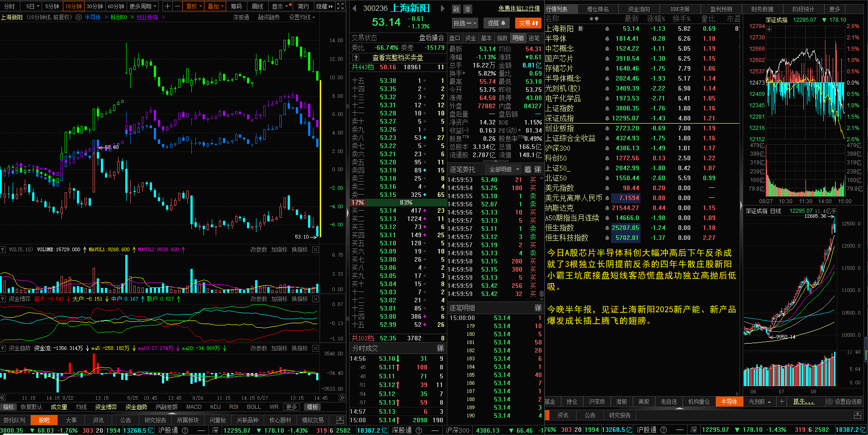Screen dimensions: 868x435
Task: Open 详 details for 逐笔委托
Action: (537, 169)
